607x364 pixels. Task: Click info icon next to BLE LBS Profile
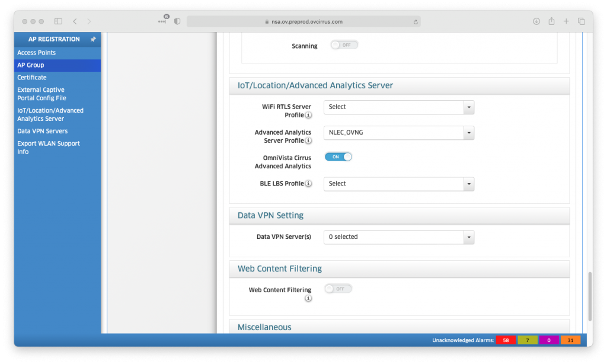tap(309, 184)
